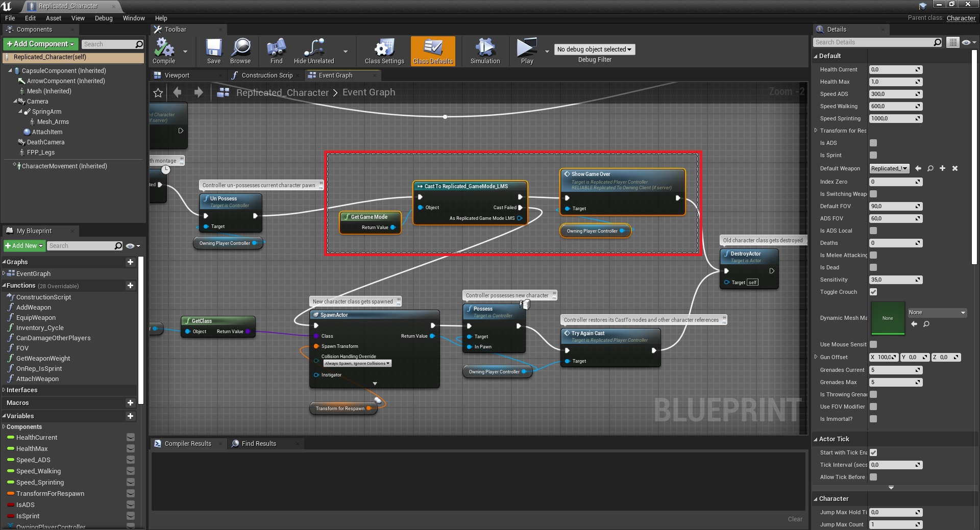
Task: Click the Search Details input field
Action: tap(873, 42)
